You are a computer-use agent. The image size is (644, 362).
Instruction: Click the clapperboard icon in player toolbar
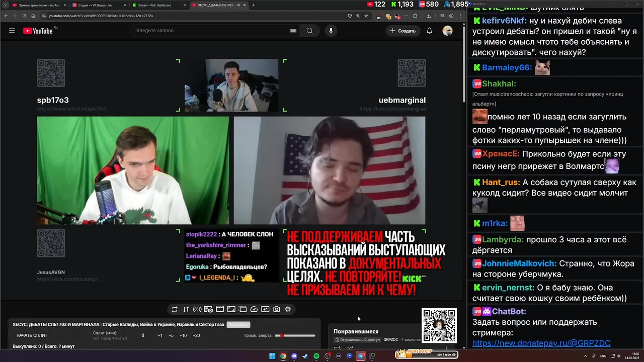pos(220,309)
